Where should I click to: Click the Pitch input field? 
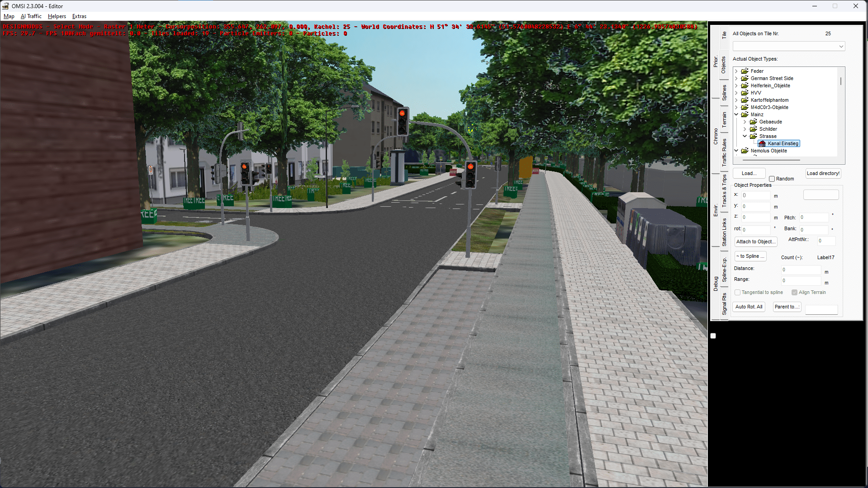pyautogui.click(x=813, y=218)
